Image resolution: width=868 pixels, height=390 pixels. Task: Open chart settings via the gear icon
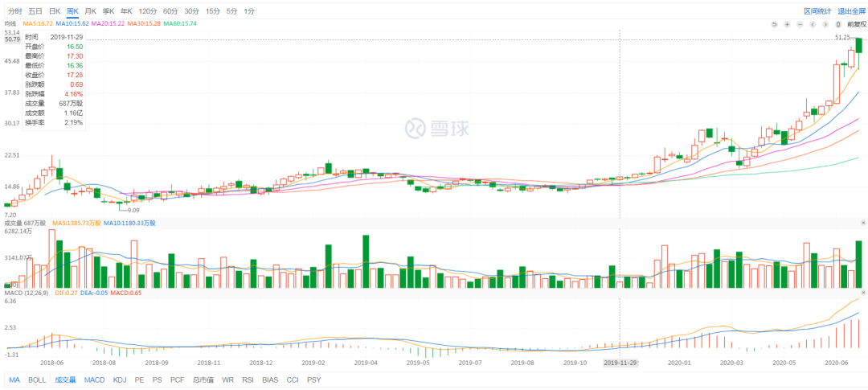click(x=838, y=25)
